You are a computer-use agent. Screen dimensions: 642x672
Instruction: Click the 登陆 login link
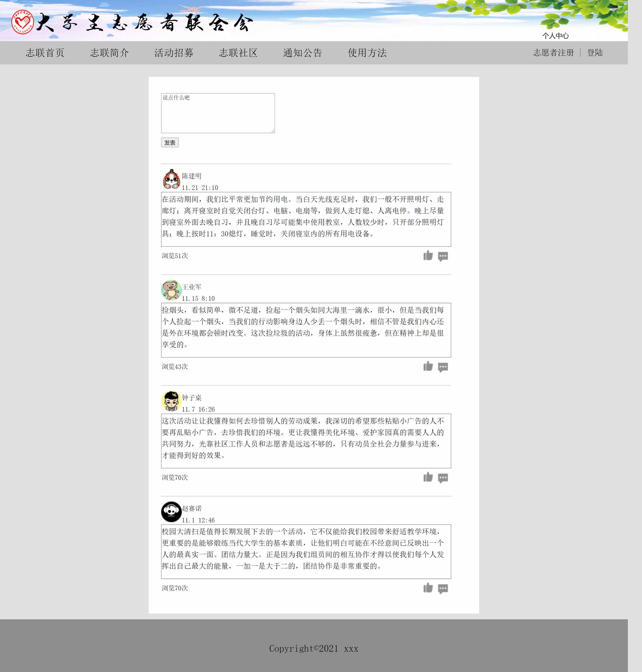[x=595, y=53]
